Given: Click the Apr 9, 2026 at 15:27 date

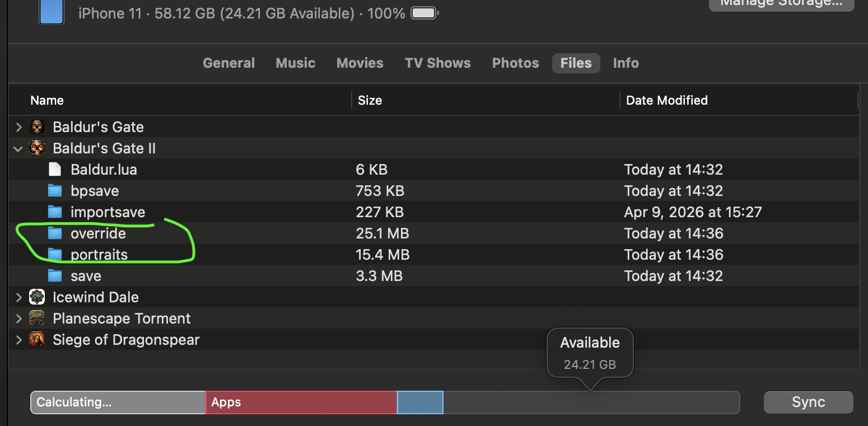Looking at the screenshot, I should pos(693,212).
